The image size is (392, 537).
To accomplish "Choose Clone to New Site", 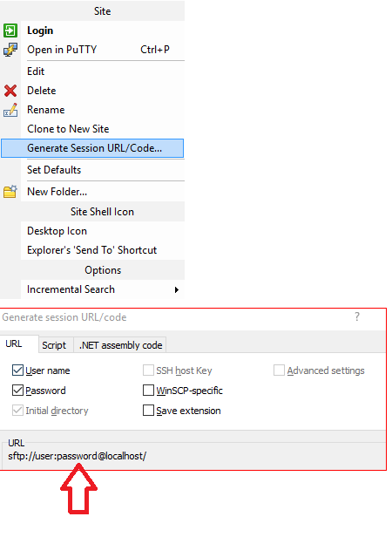I will [x=68, y=129].
